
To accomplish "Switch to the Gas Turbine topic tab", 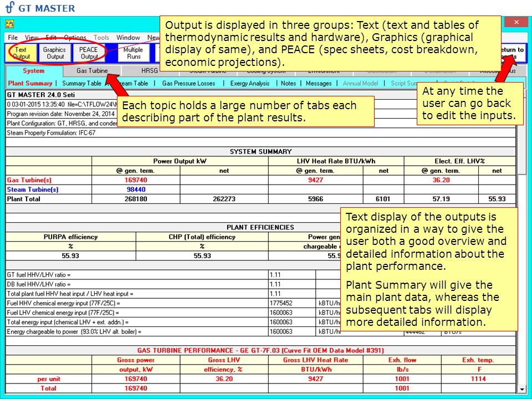I will (92, 70).
